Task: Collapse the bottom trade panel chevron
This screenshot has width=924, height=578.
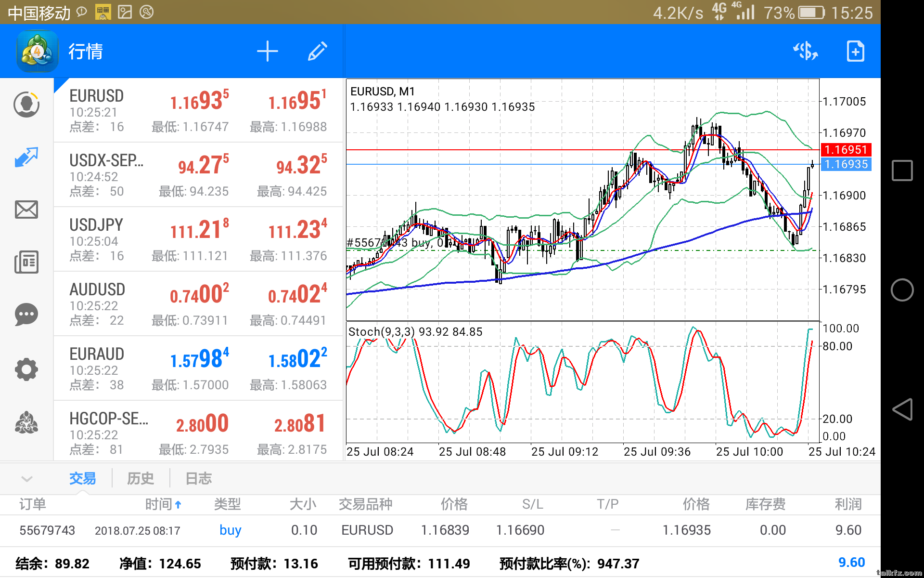Action: [x=27, y=479]
